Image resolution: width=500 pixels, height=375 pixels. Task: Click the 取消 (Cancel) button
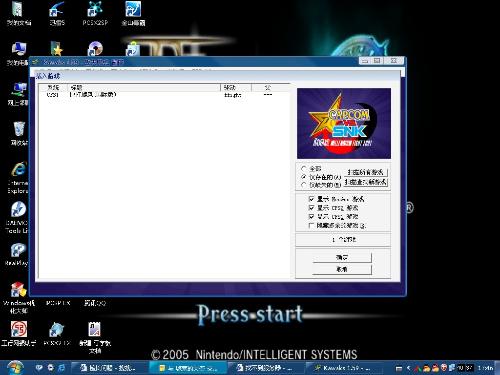pyautogui.click(x=342, y=269)
